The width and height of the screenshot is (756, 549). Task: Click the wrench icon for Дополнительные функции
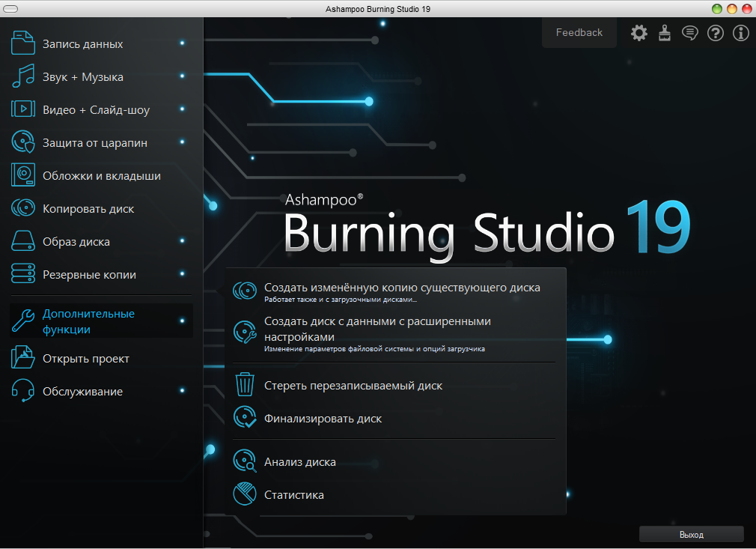23,321
